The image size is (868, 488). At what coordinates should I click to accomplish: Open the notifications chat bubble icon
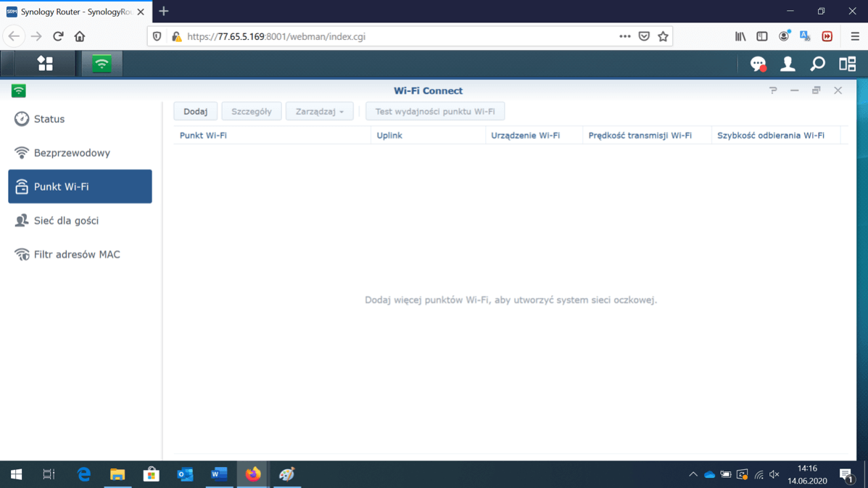click(758, 65)
